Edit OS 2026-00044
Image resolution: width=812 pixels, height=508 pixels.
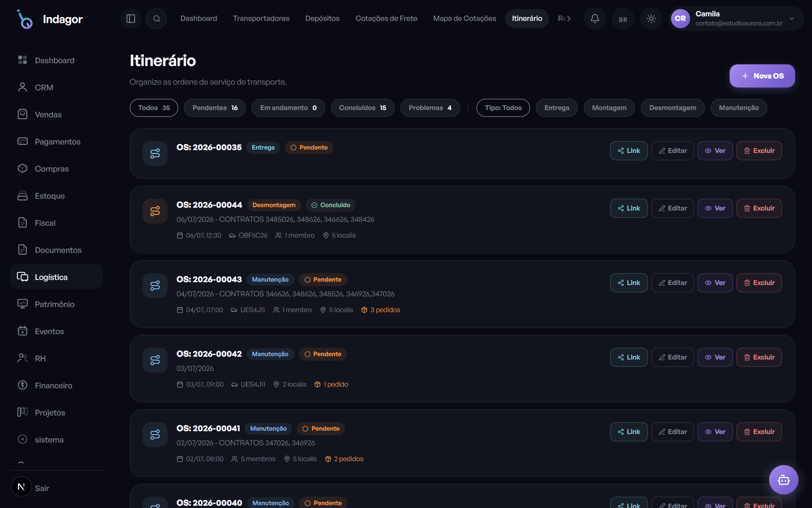point(672,208)
